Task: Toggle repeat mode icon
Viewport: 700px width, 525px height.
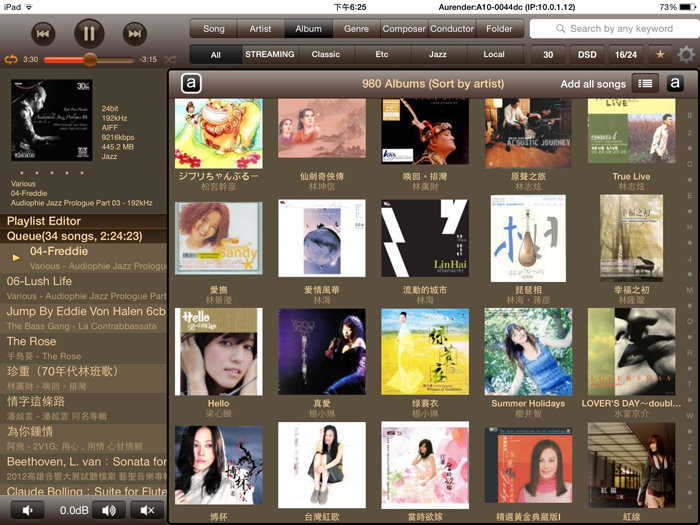Action: tap(11, 59)
